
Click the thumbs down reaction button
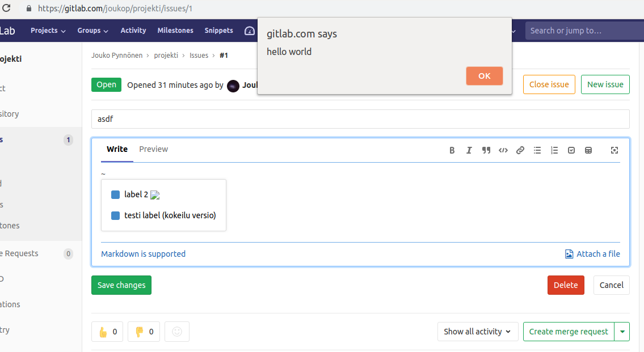click(144, 332)
